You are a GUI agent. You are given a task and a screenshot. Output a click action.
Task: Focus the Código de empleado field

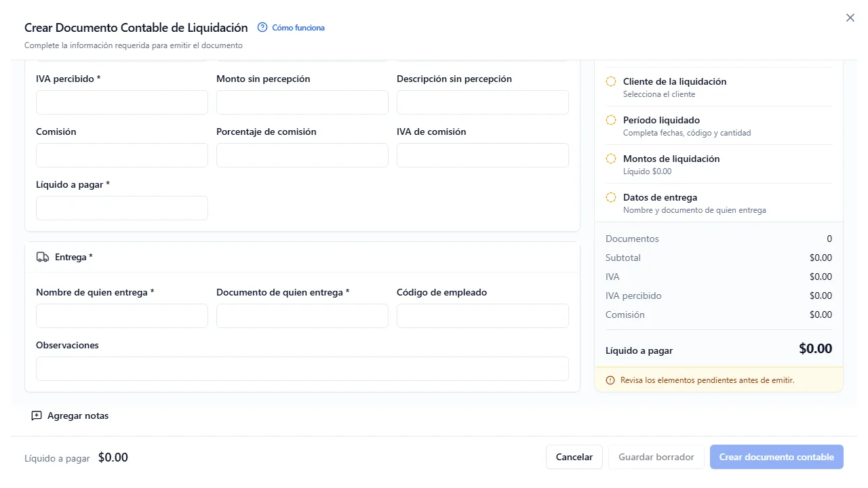[x=483, y=316]
